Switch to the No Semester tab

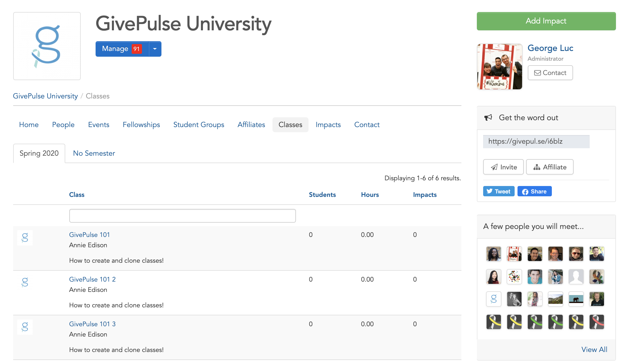pyautogui.click(x=94, y=153)
